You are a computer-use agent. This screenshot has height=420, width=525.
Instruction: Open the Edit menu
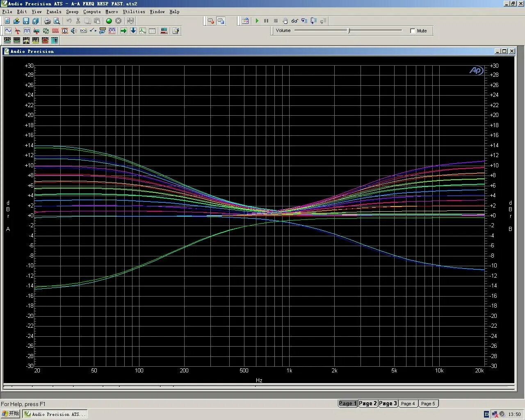click(22, 11)
